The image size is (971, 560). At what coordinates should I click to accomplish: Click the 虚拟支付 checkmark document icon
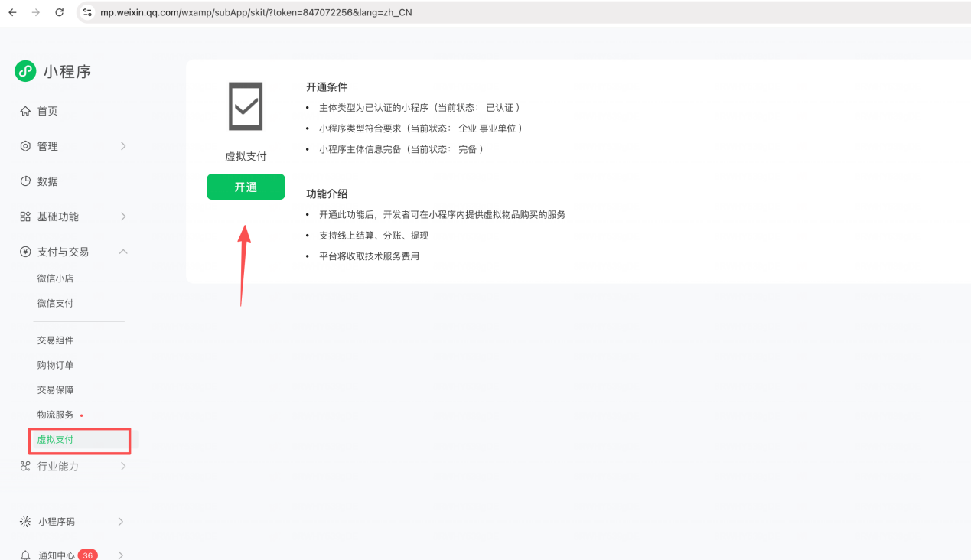click(246, 106)
